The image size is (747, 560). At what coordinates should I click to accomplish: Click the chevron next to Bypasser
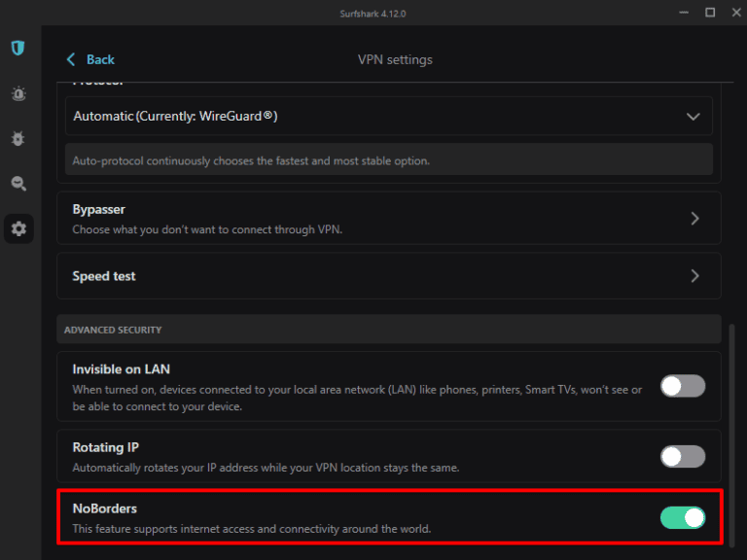695,219
